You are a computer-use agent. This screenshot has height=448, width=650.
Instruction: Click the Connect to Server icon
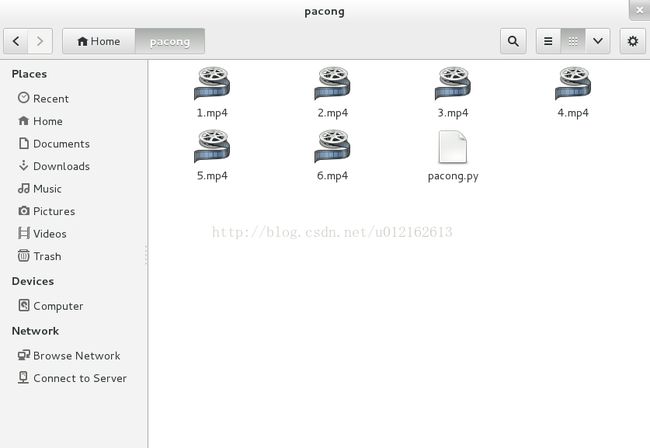coord(24,378)
